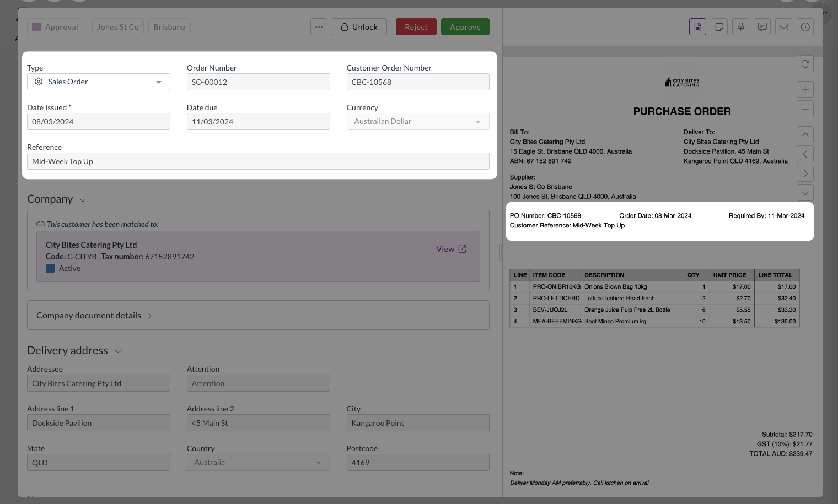Open the Type Sales Order dropdown

[99, 82]
